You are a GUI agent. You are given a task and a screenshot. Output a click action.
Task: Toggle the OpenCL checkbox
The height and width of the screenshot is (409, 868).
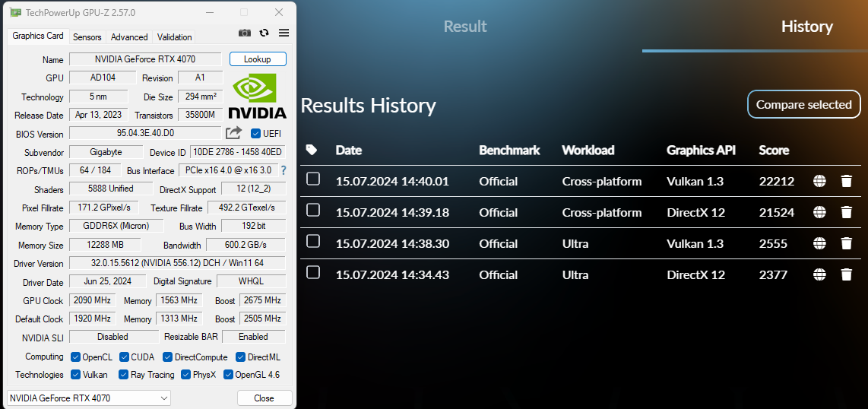(76, 357)
